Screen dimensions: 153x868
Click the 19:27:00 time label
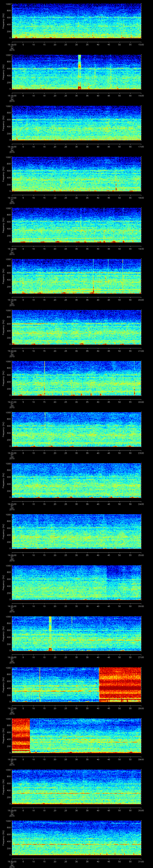[x=12, y=708]
